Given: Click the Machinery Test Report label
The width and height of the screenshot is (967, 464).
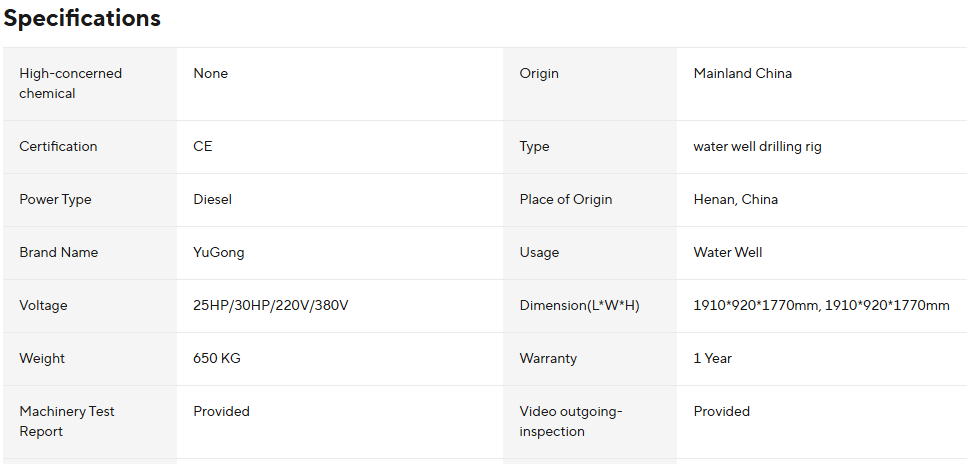Looking at the screenshot, I should (67, 421).
